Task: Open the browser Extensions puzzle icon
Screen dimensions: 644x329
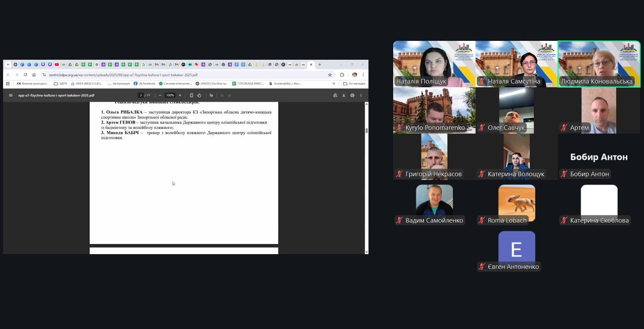Action: tap(342, 75)
